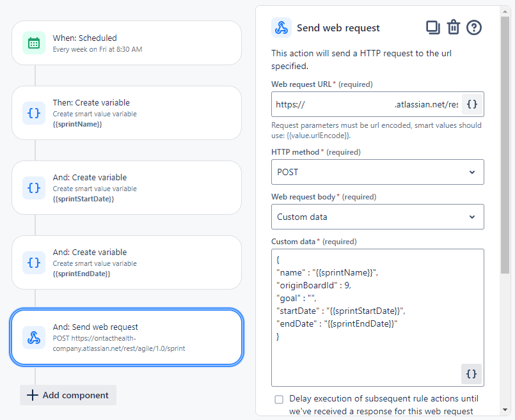
Task: Click the curly-brace icon for sprintStartDate variable
Action: coord(34,188)
